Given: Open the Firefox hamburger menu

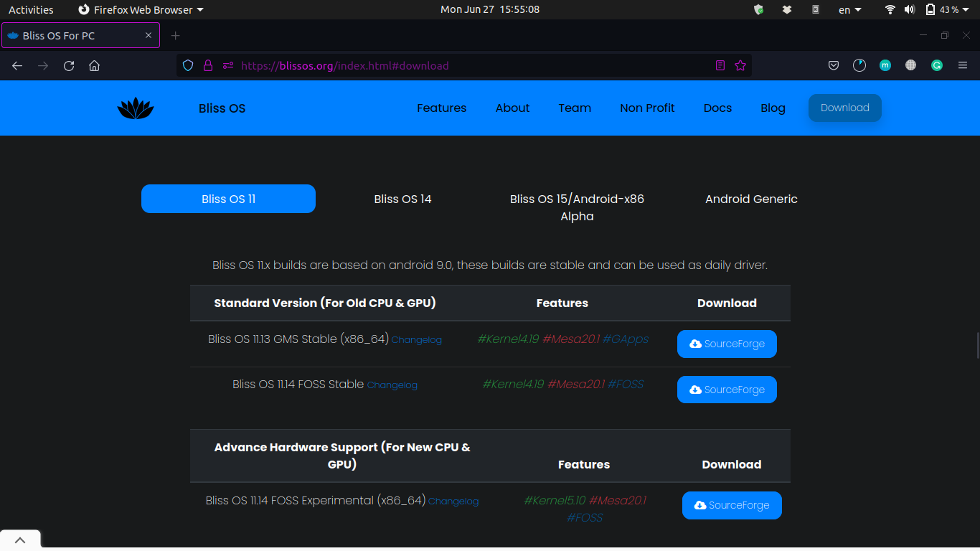Looking at the screenshot, I should 963,65.
